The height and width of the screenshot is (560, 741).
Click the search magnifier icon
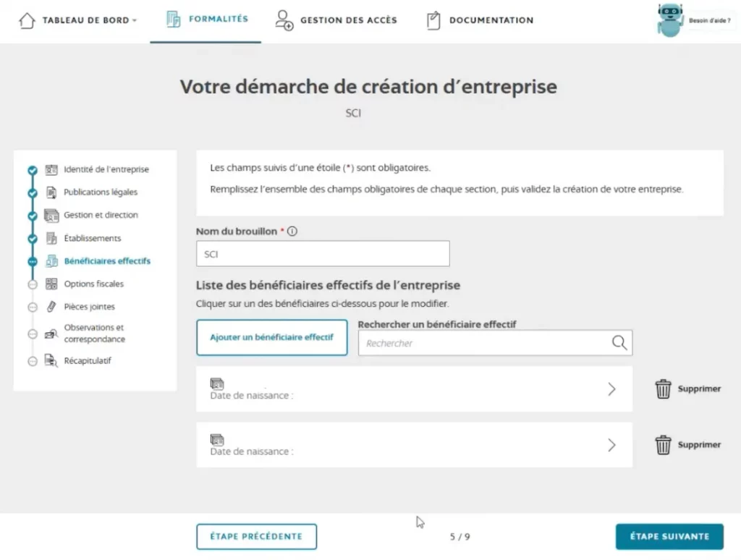click(619, 342)
